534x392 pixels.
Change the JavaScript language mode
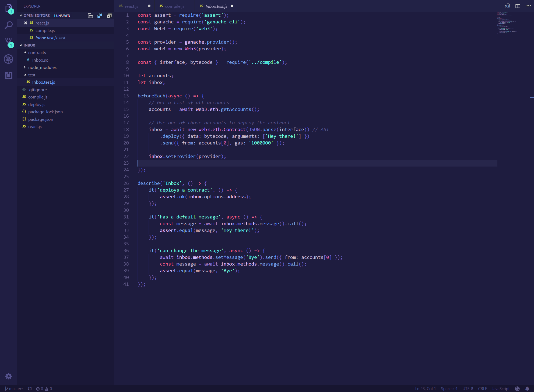pos(500,389)
